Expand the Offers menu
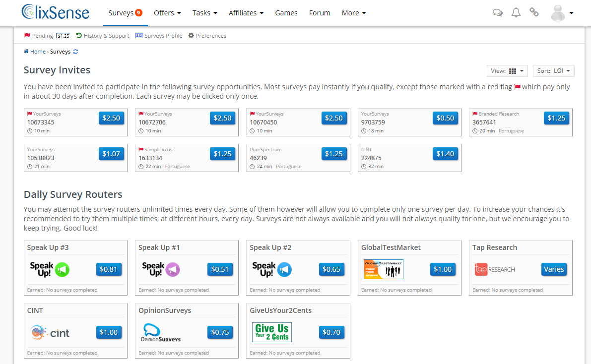 tap(167, 13)
